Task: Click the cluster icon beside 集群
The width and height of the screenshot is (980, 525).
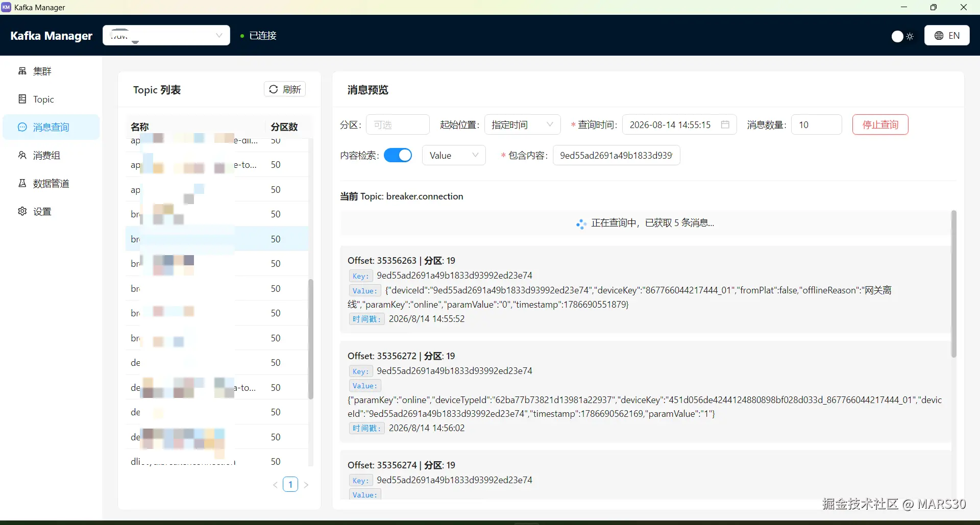Action: [22, 71]
